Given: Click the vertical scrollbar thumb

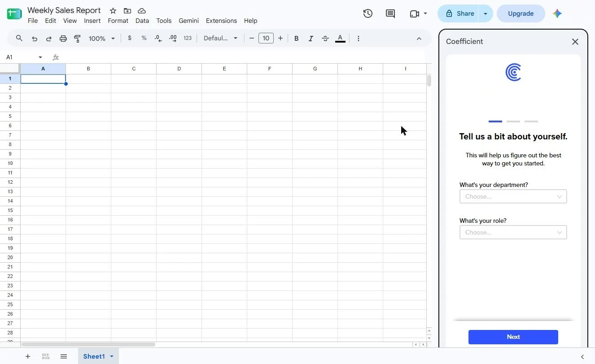Looking at the screenshot, I should tap(429, 81).
